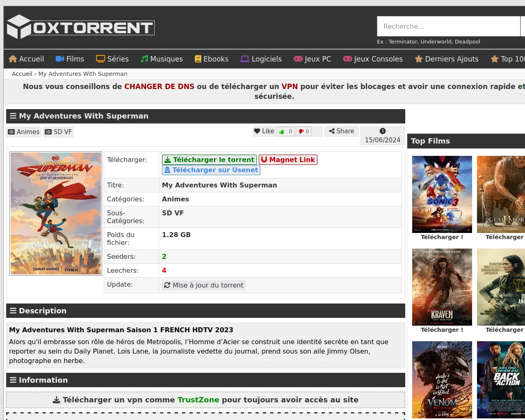This screenshot has width=525, height=420.
Task: Click the OxTorrent cube logo
Action: tap(19, 27)
